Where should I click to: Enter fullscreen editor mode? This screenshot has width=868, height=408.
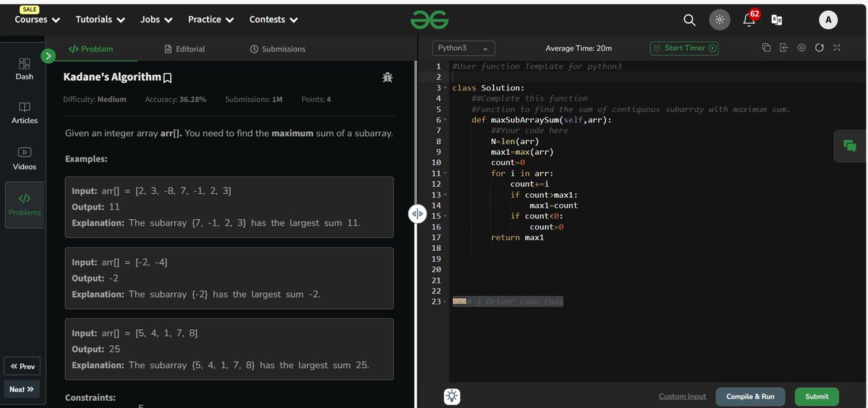click(837, 48)
